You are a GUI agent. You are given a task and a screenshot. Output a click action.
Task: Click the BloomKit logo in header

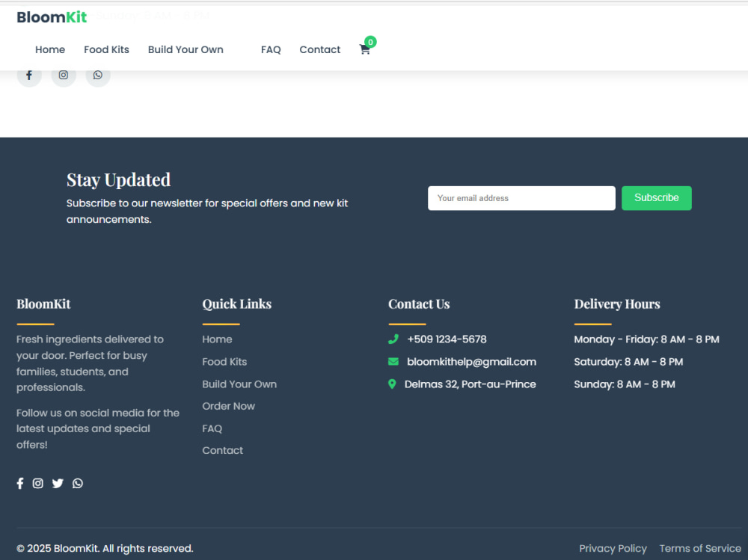pos(52,17)
